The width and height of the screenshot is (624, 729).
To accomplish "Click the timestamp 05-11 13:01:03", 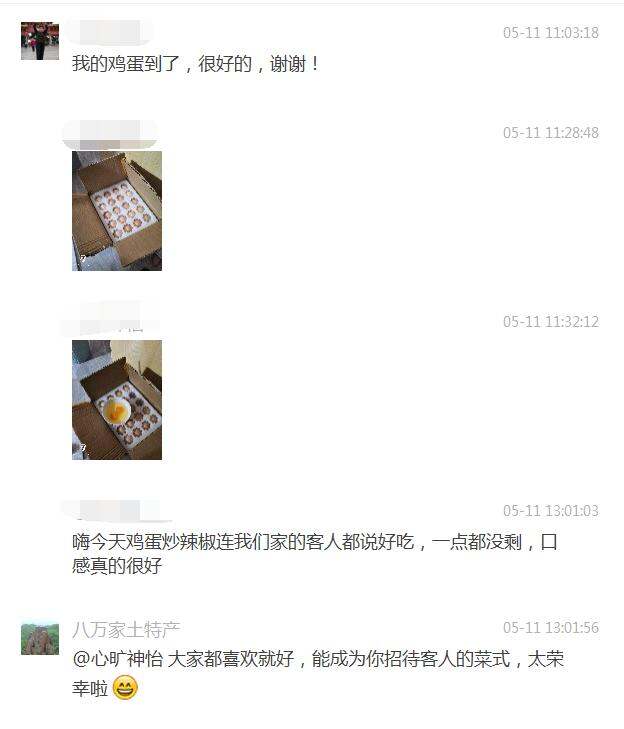I will [551, 510].
